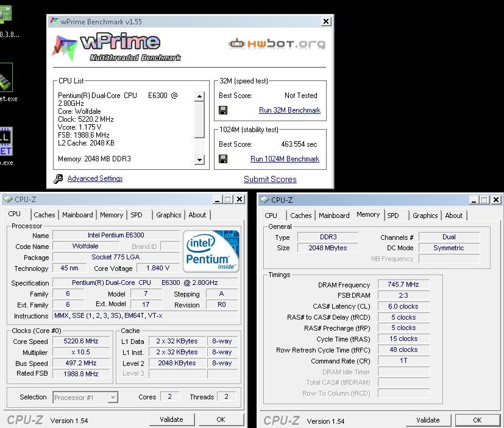The image size is (504, 428).
Task: Click the memory Size value 2048 MBytes
Action: tap(328, 248)
